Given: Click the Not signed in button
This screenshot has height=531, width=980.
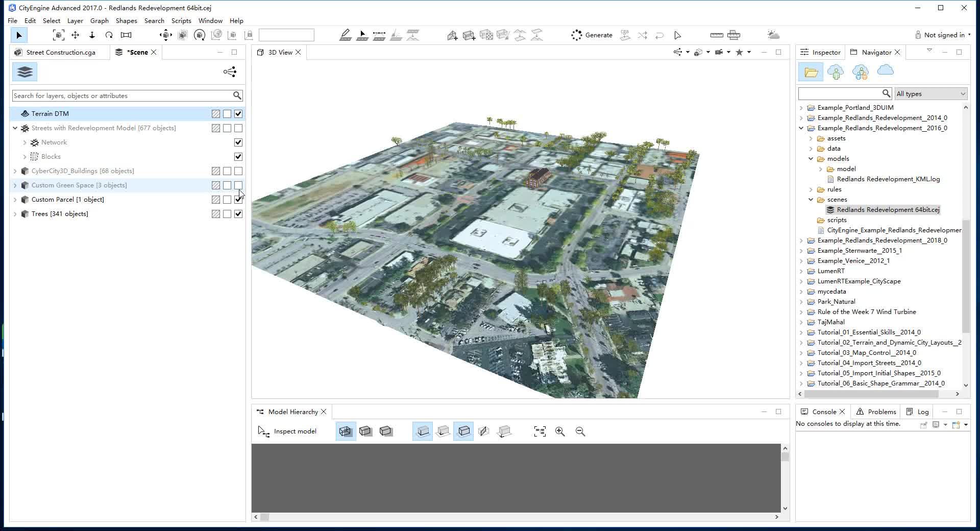Looking at the screenshot, I should coord(943,35).
